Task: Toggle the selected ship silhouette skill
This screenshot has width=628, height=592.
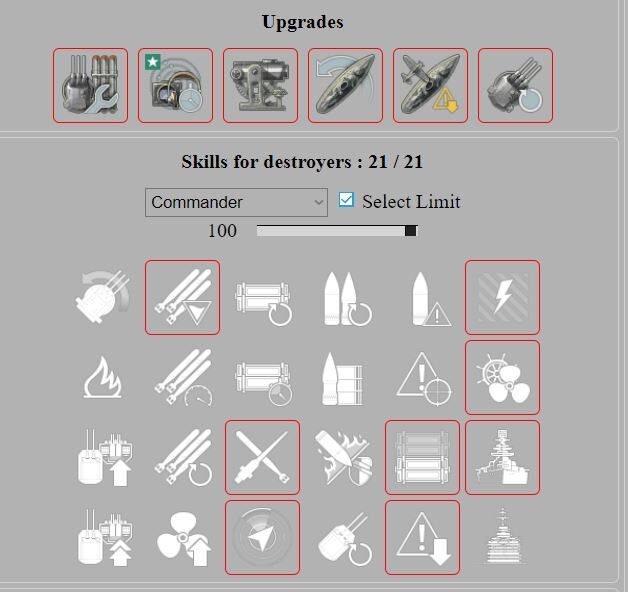Action: 502,457
